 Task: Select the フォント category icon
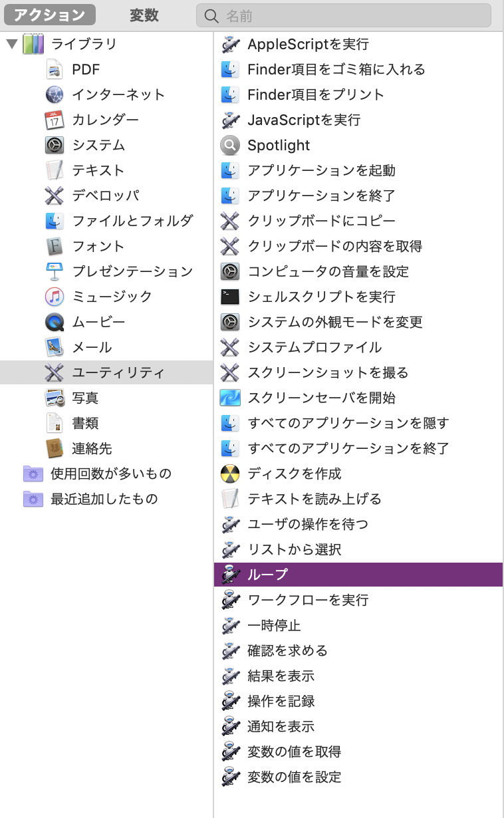pyautogui.click(x=55, y=247)
